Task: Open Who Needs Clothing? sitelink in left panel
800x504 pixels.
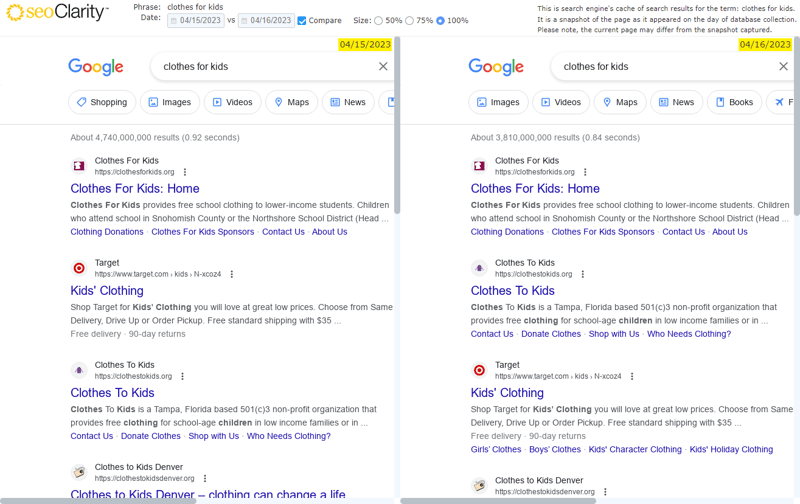Action: [289, 436]
